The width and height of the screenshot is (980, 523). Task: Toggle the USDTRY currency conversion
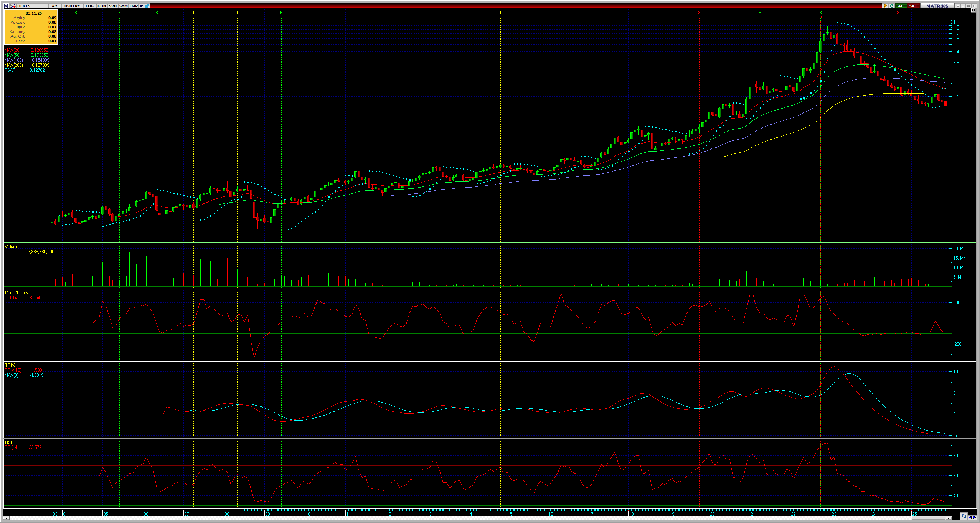point(72,6)
